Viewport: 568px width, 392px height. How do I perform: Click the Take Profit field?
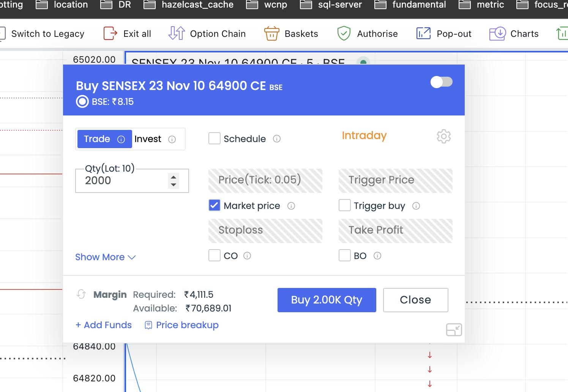pos(395,231)
